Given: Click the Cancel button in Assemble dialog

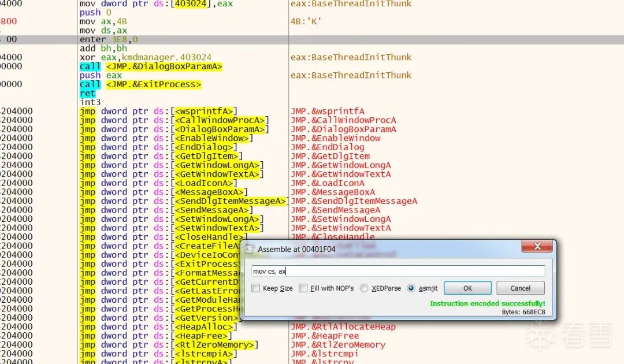Looking at the screenshot, I should 521,288.
